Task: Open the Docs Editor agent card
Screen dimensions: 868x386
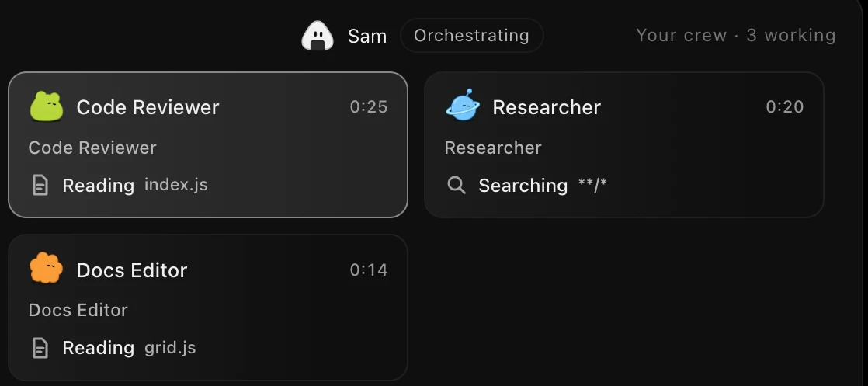Action: (208, 308)
